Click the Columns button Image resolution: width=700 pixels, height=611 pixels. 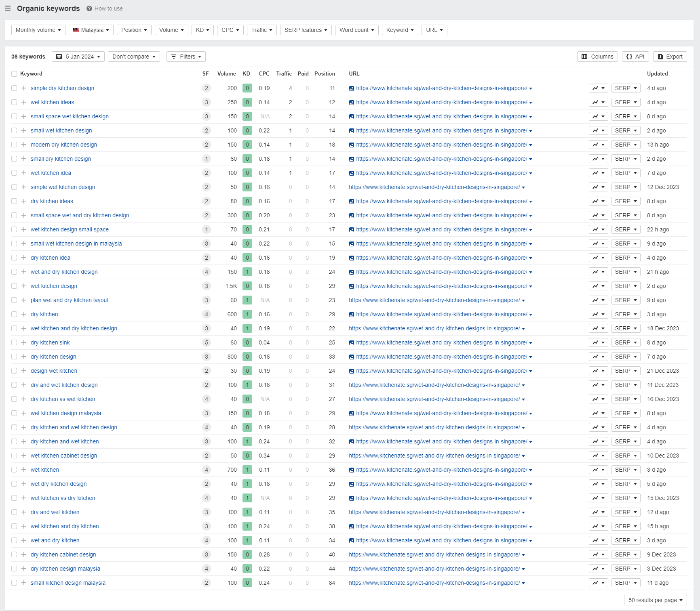tap(597, 57)
